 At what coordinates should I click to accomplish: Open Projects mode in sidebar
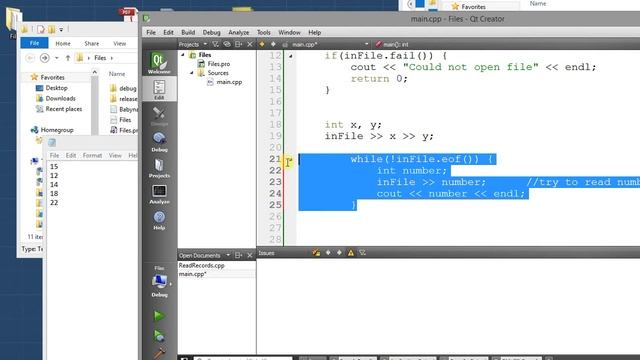[159, 168]
